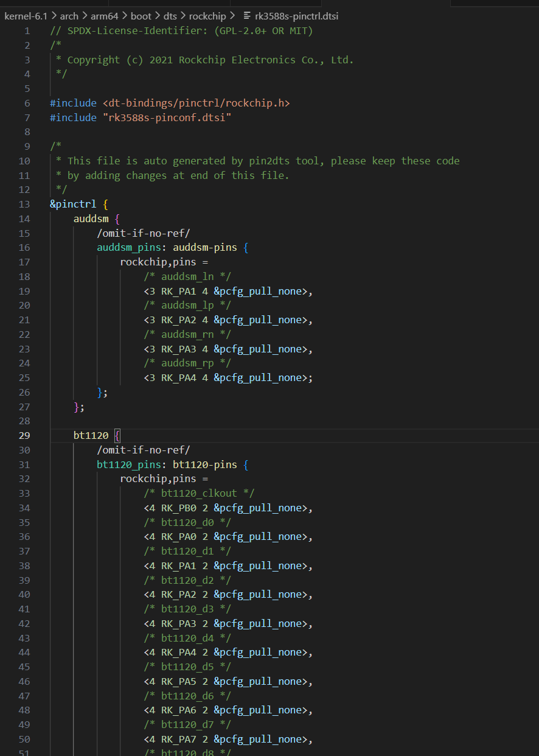Open the arch breadcrumb folder
Image resolution: width=539 pixels, height=756 pixels.
click(69, 16)
